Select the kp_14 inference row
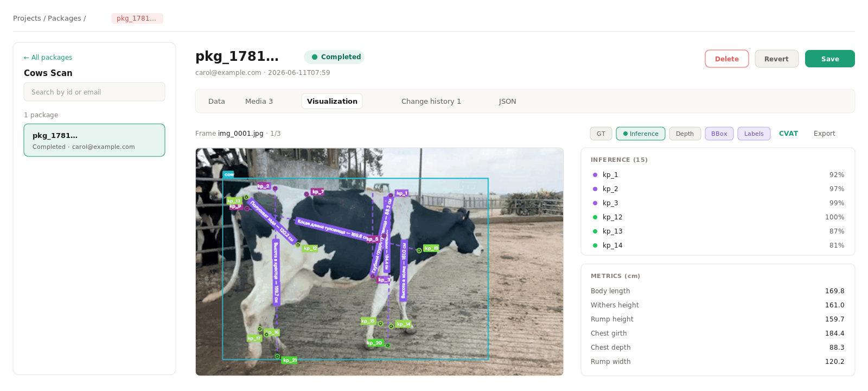 [718, 245]
